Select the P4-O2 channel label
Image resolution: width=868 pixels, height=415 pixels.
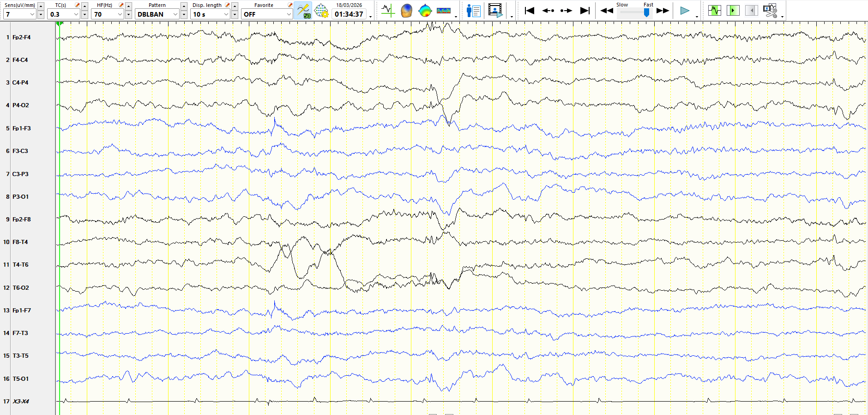[x=20, y=105]
